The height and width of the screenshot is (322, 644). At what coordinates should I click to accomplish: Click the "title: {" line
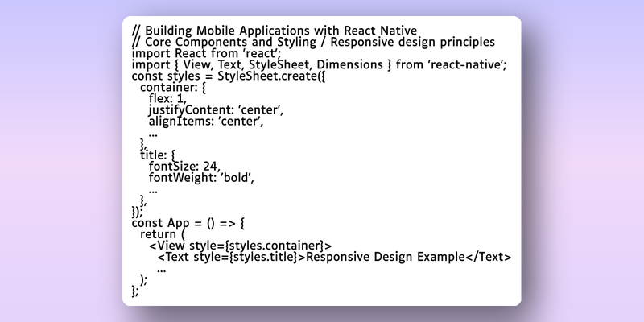158,155
